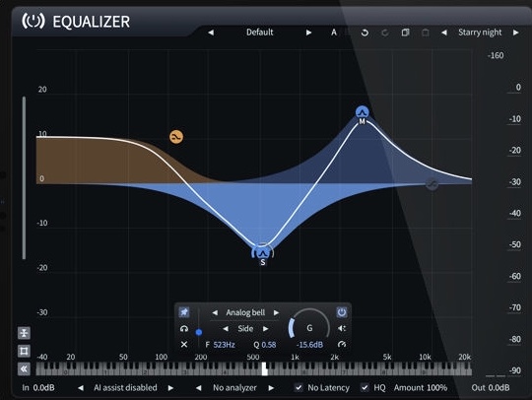Click the fullscreen square icon at left
This screenshot has height=400, width=532.
point(24,351)
